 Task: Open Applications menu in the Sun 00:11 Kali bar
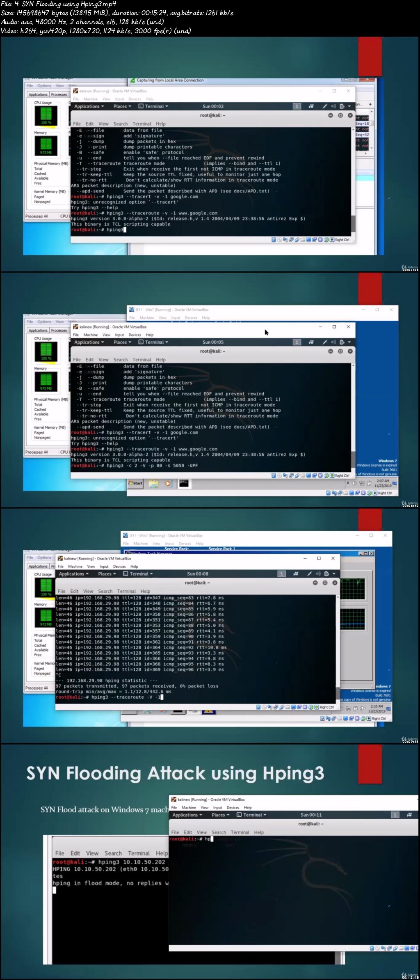pos(187,815)
